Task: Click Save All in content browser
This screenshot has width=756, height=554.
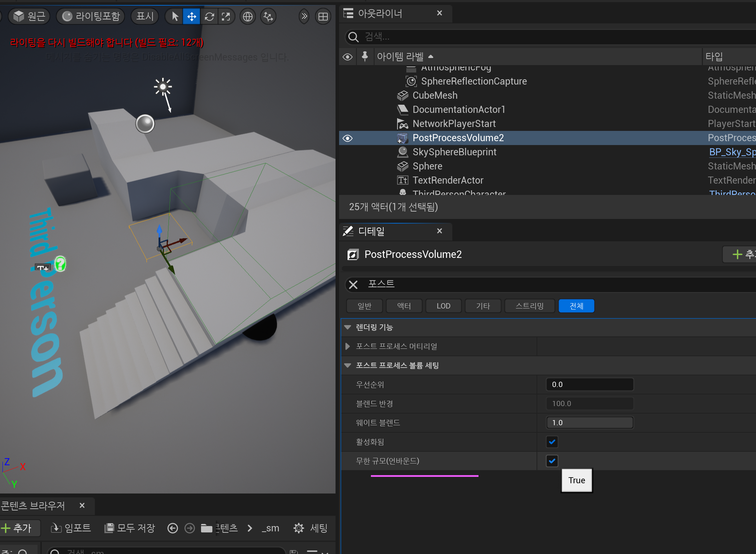Action: pyautogui.click(x=130, y=528)
